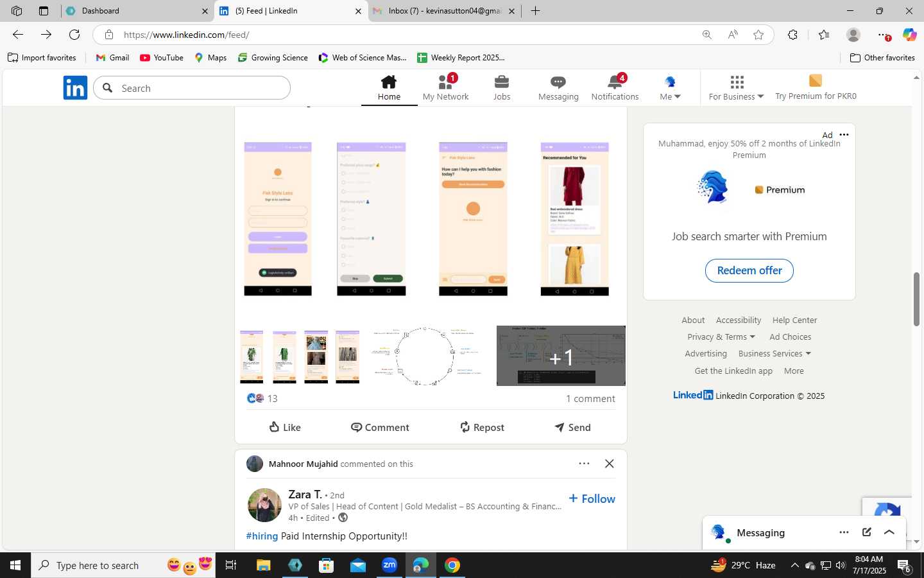Open the Jobs briefcase icon
Viewport: 924px width, 578px height.
pos(502,82)
